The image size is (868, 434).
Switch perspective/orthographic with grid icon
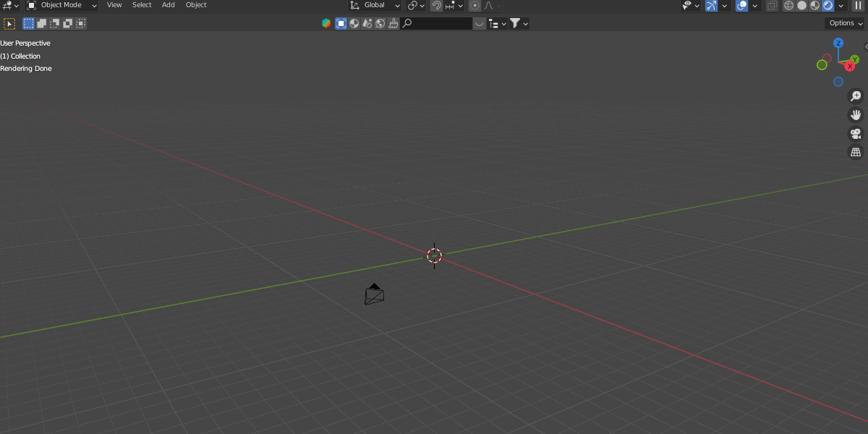click(856, 153)
